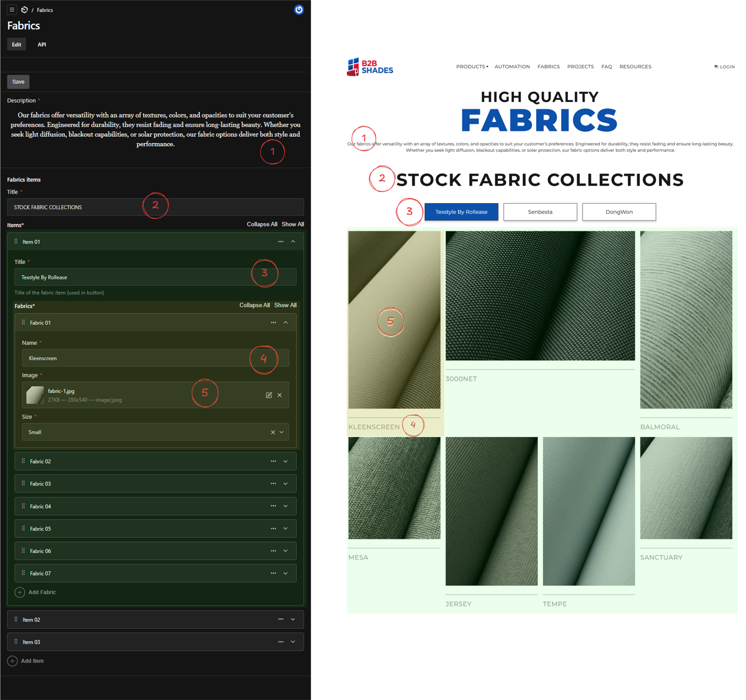Open the Balmoral fabric image

[x=686, y=320]
